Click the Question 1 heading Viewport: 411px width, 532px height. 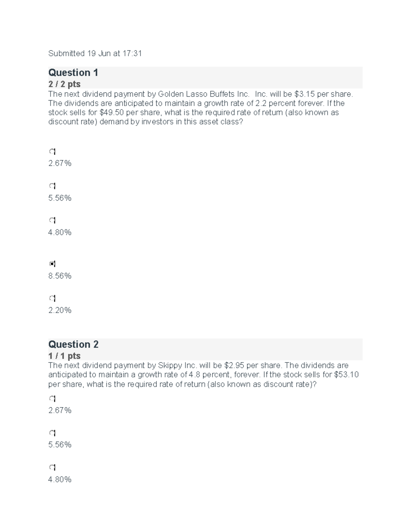coord(73,73)
